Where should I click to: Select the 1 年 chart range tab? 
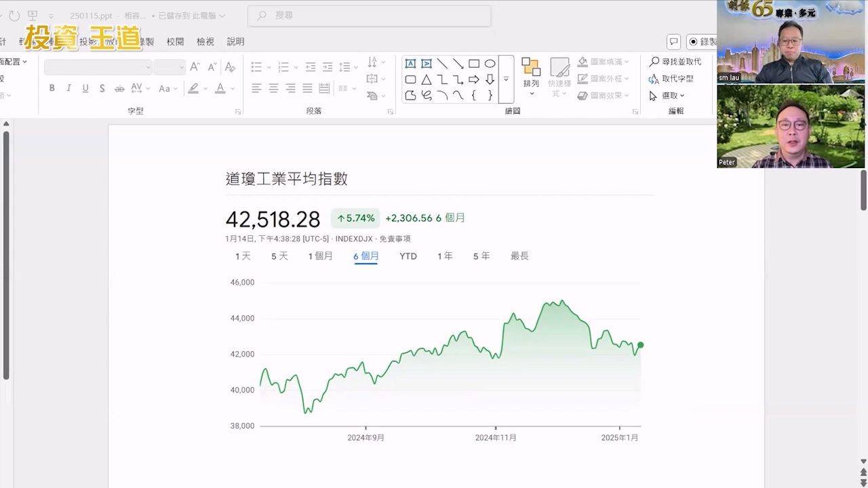(445, 256)
